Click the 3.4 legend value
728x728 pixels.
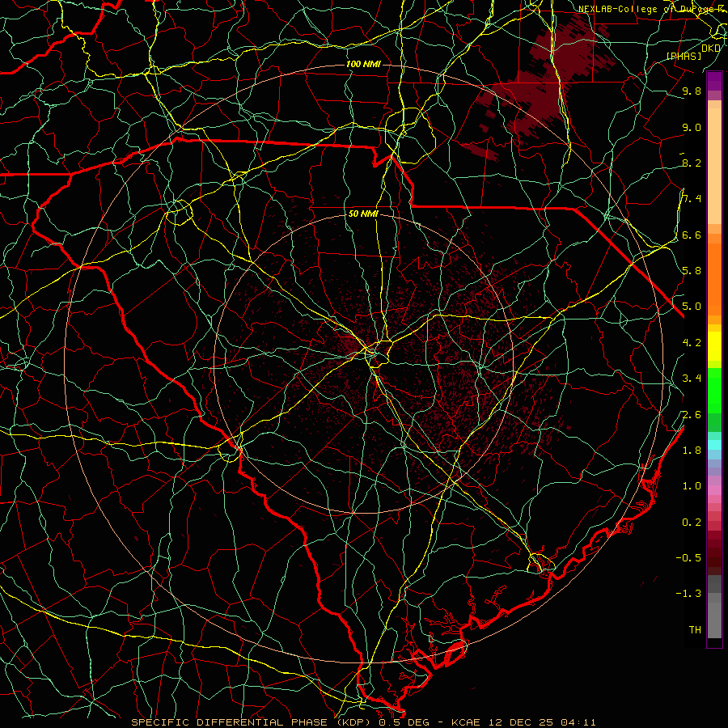click(x=692, y=379)
